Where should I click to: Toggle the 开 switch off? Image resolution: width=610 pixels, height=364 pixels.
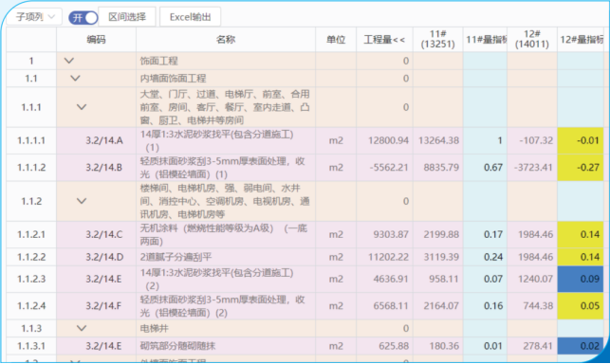click(x=83, y=17)
